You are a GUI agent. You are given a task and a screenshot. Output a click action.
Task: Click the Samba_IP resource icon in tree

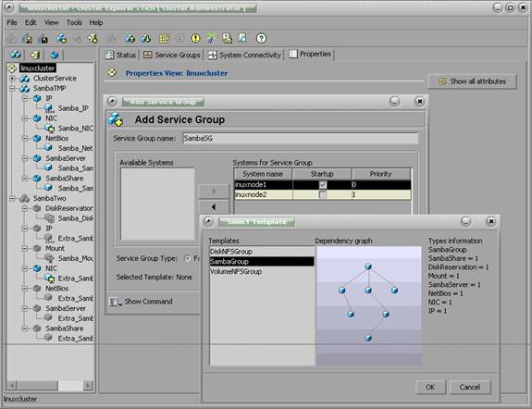coord(49,108)
